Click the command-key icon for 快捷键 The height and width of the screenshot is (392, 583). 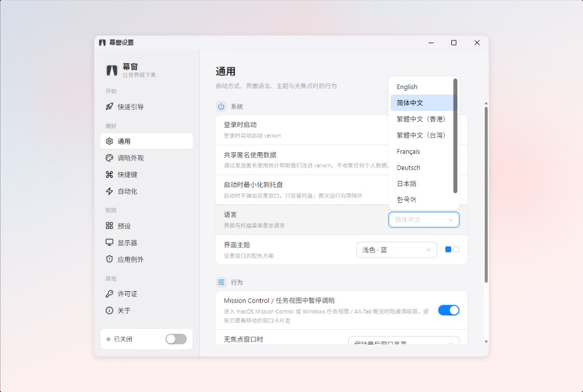(x=109, y=175)
